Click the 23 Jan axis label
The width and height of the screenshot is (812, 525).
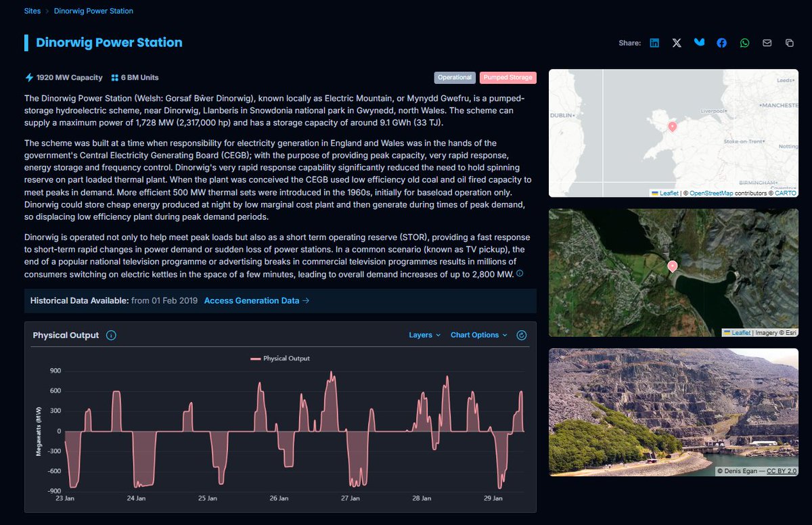click(65, 499)
